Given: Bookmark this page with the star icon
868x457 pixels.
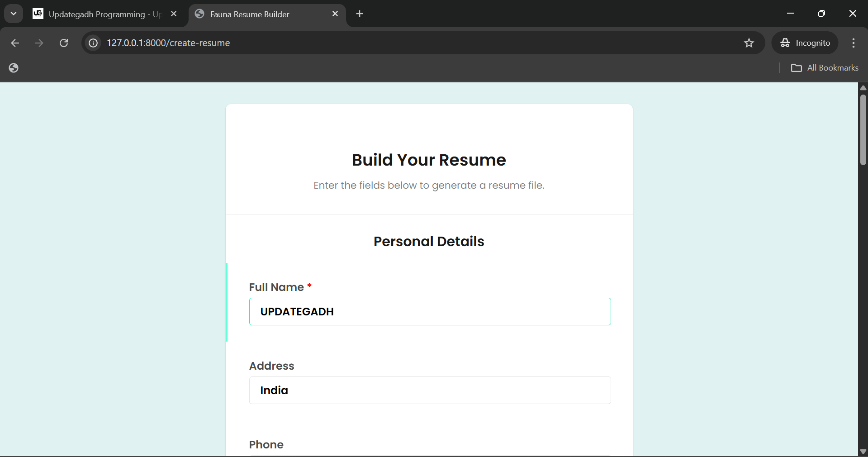Looking at the screenshot, I should [x=749, y=43].
